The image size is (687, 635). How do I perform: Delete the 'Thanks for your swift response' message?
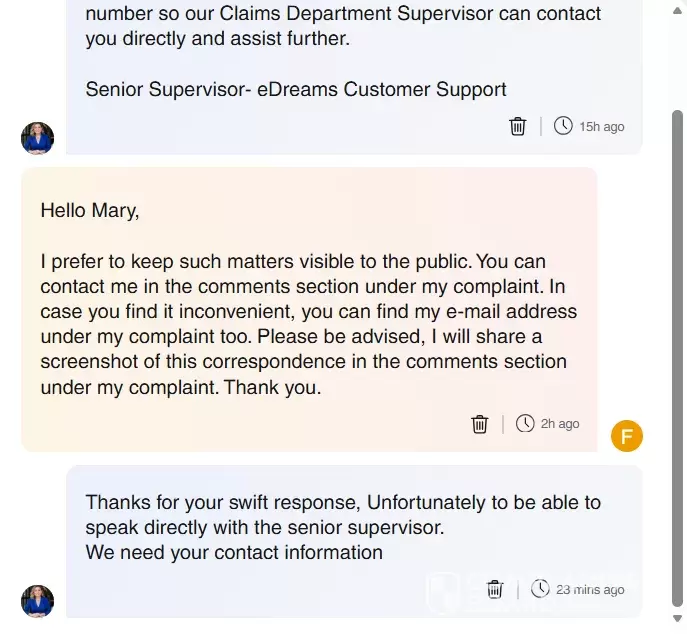click(495, 589)
